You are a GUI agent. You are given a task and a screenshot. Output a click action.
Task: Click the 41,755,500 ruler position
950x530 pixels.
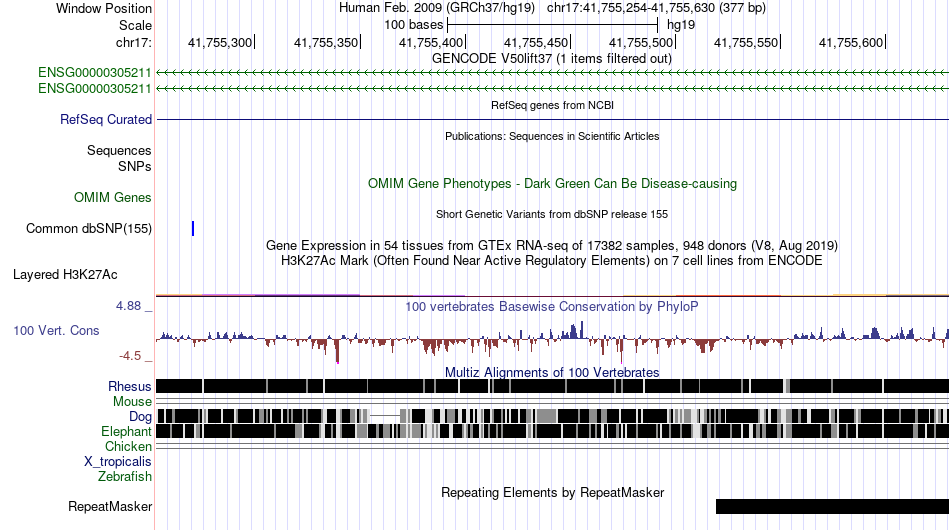(x=642, y=42)
